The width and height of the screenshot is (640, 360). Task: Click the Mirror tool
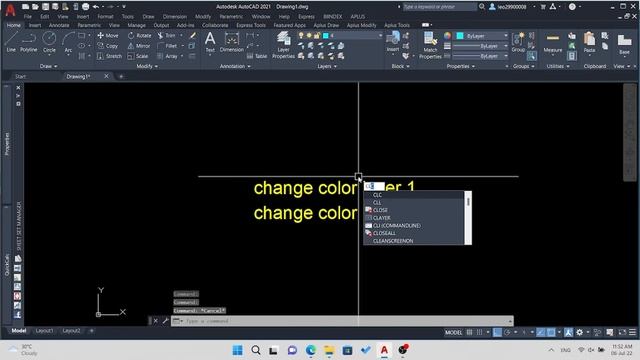pos(139,46)
